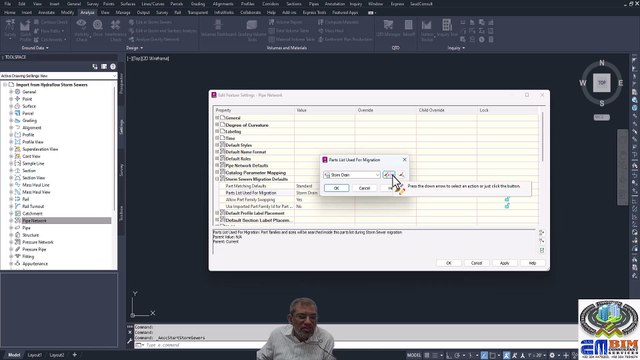Screen dimensions: 640x360
Task: Expand the General property group in dialog
Action: (x=217, y=118)
